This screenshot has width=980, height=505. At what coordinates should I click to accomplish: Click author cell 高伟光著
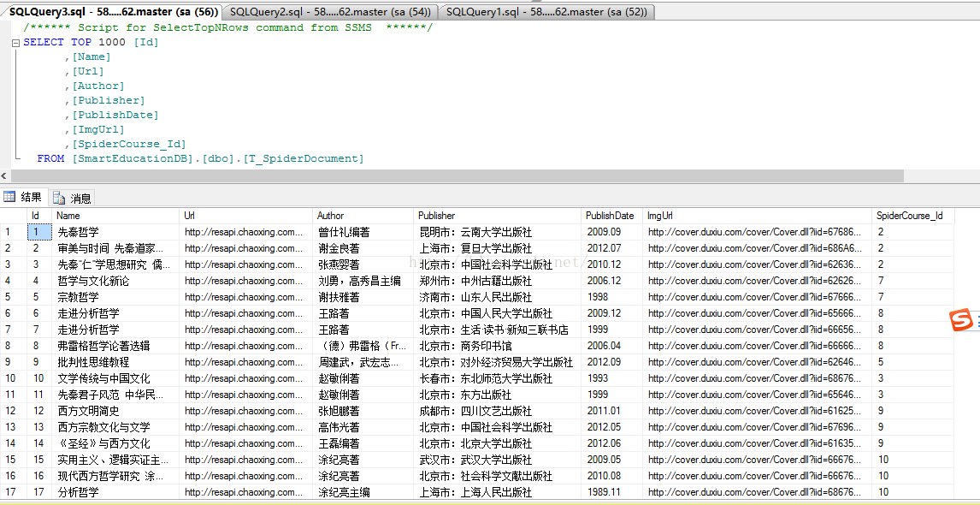pos(363,427)
